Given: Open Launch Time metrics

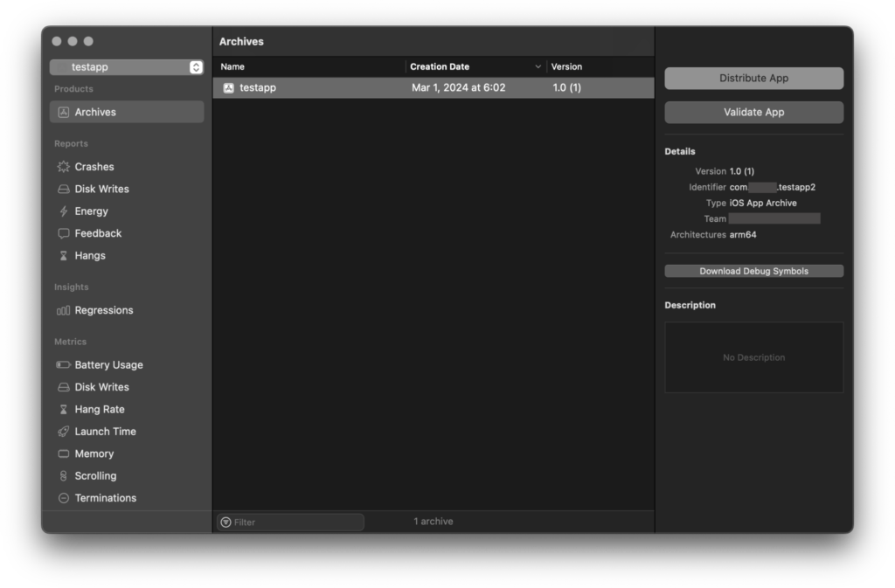Looking at the screenshot, I should (127, 432).
